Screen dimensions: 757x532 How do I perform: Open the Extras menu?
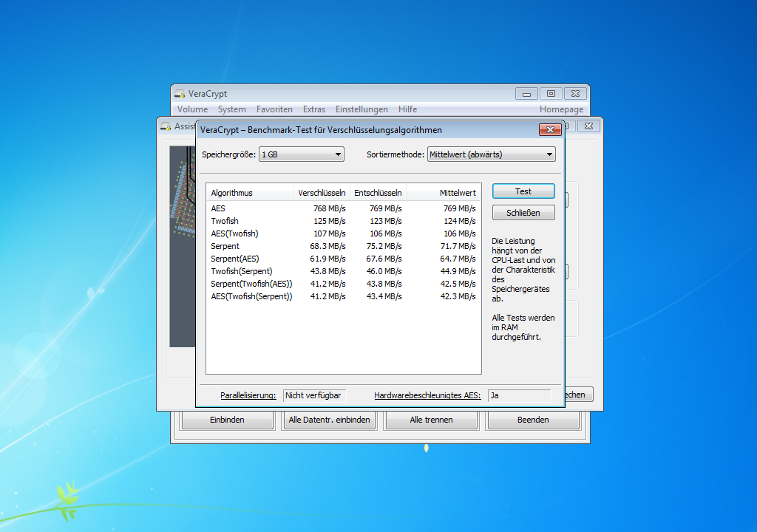313,109
